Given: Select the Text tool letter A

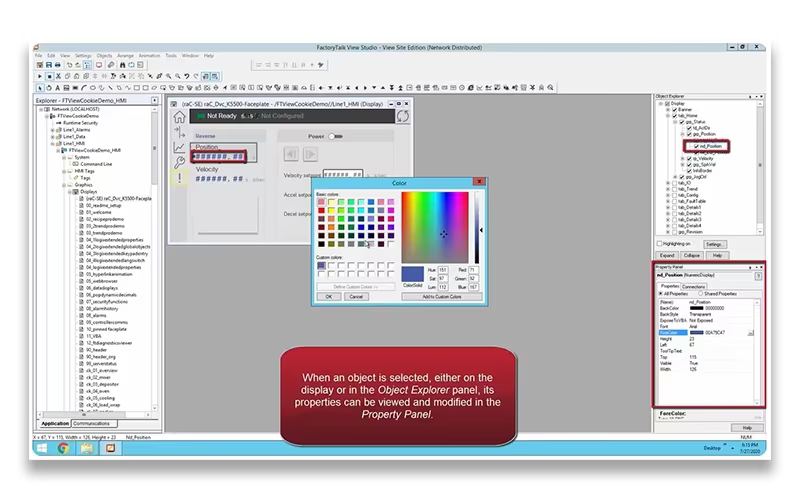Looking at the screenshot, I should tap(57, 88).
